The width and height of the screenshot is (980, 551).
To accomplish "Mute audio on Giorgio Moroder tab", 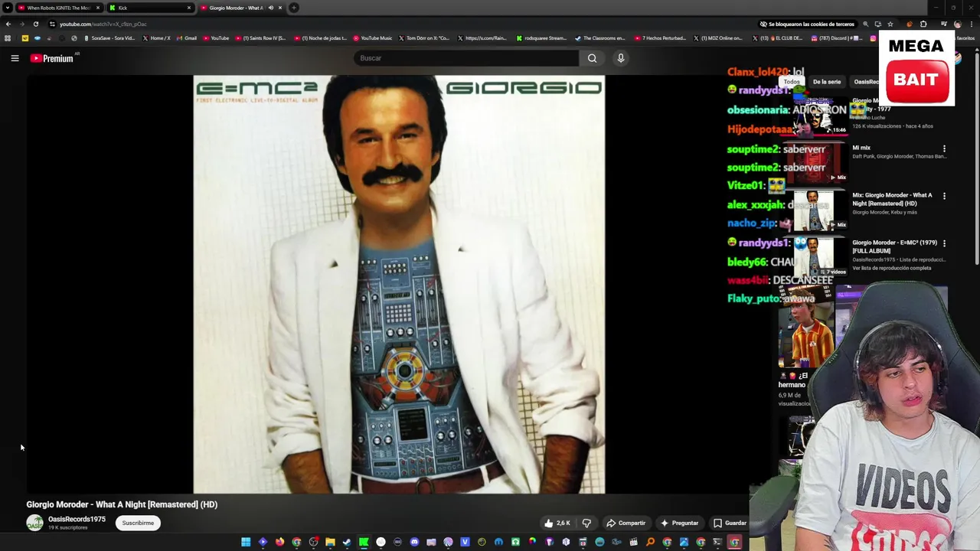I will 271,8.
